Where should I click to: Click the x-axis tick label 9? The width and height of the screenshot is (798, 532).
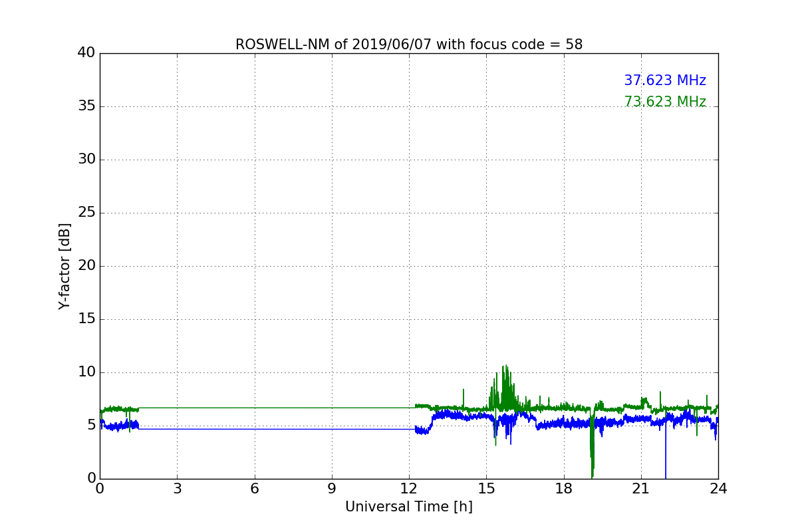tap(332, 489)
